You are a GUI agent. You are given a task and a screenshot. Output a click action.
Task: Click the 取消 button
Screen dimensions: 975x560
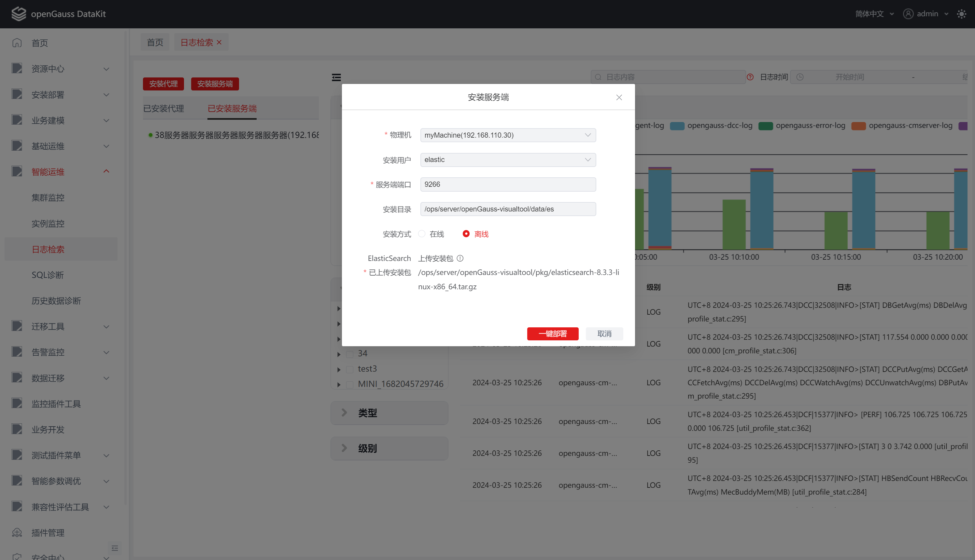pos(604,334)
